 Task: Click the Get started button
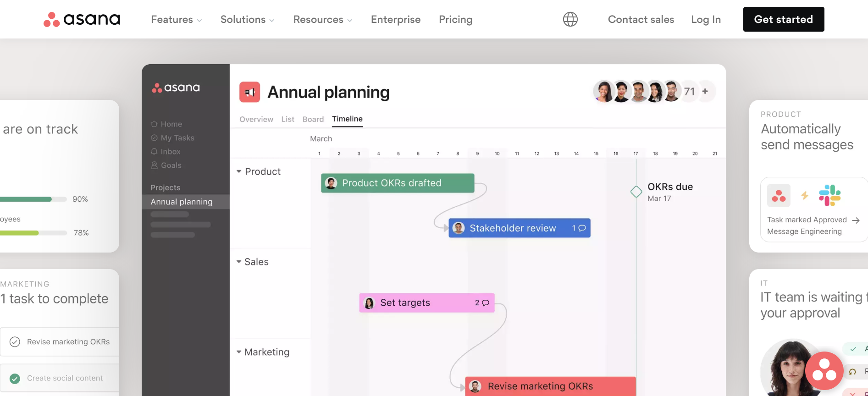click(x=783, y=19)
